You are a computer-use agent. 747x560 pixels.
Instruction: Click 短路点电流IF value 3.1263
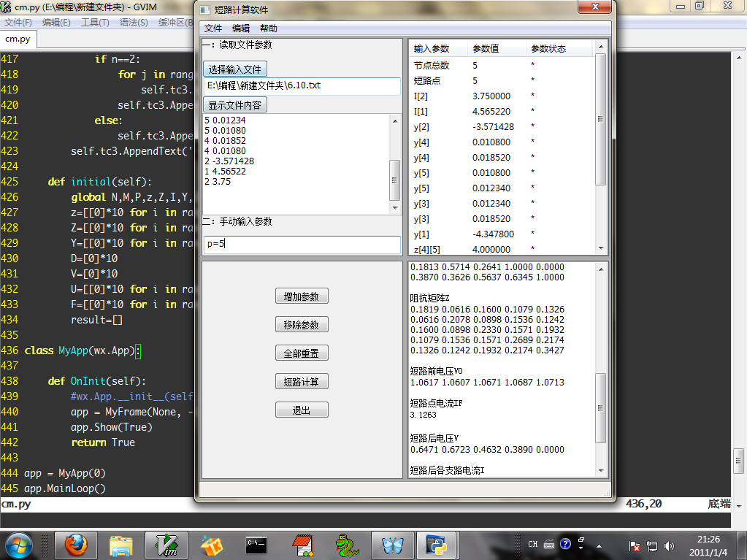(x=423, y=415)
